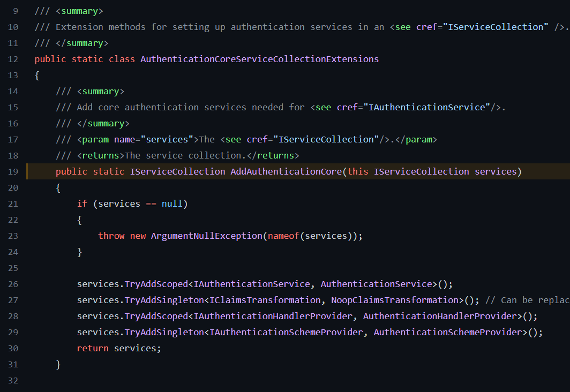Select the "IServiceCollection" cref string on line 10
Screen dimensions: 570x392
(496, 27)
